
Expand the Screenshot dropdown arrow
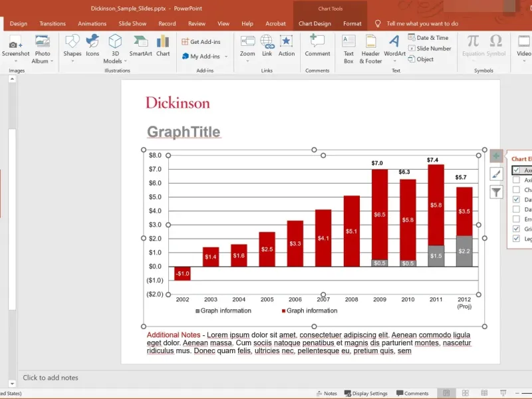click(15, 61)
